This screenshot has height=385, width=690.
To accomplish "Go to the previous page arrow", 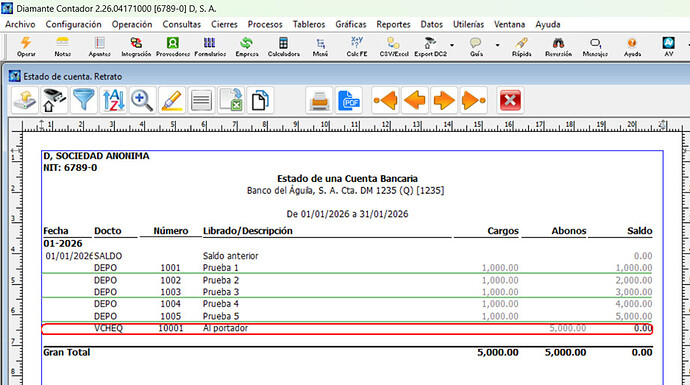I will (x=415, y=100).
